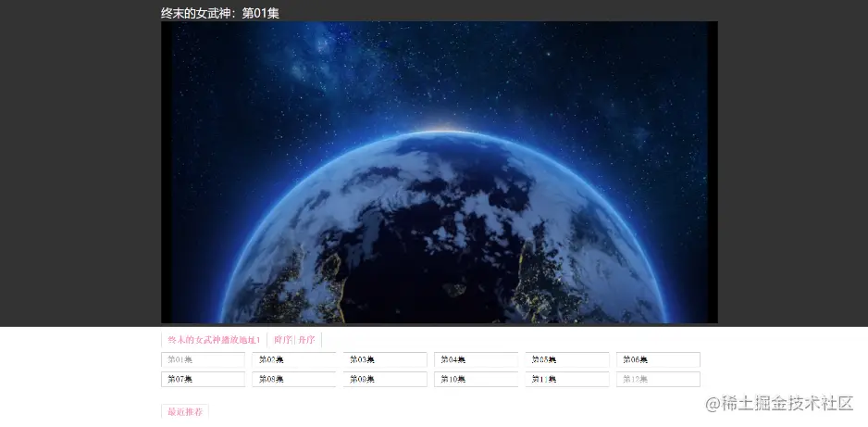Choose episode 第04集
The width and height of the screenshot is (868, 427).
click(x=476, y=359)
